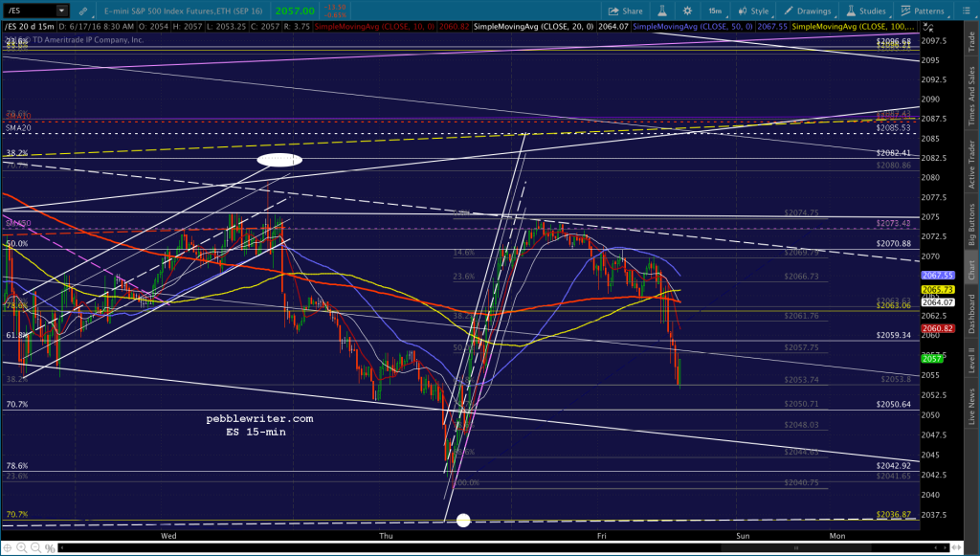Click the symbol link chain icon
This screenshot has height=556, width=980.
click(83, 11)
